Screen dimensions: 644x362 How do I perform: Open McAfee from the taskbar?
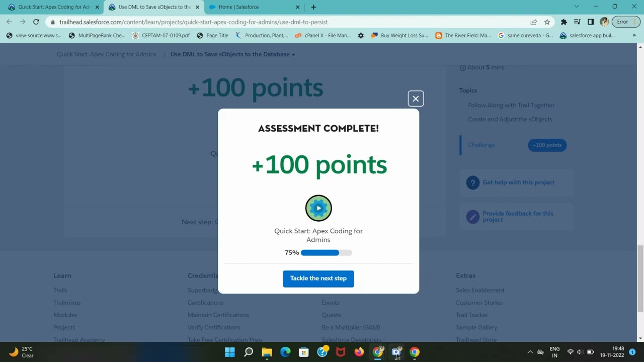(x=341, y=352)
